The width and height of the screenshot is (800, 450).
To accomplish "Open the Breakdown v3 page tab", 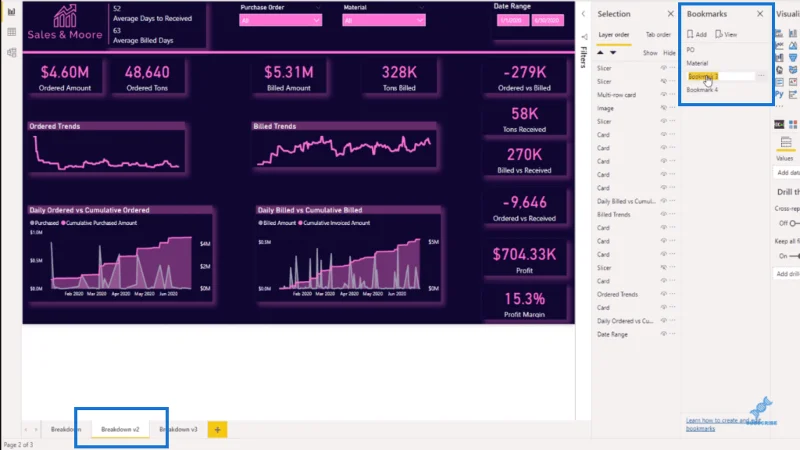I will [x=178, y=430].
